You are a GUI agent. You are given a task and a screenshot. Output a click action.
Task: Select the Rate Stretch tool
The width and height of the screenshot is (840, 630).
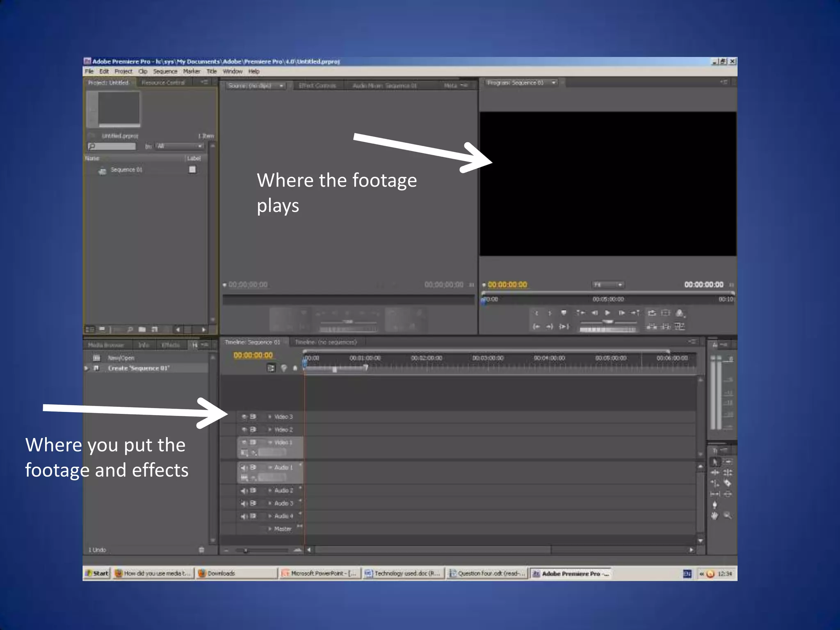click(715, 483)
